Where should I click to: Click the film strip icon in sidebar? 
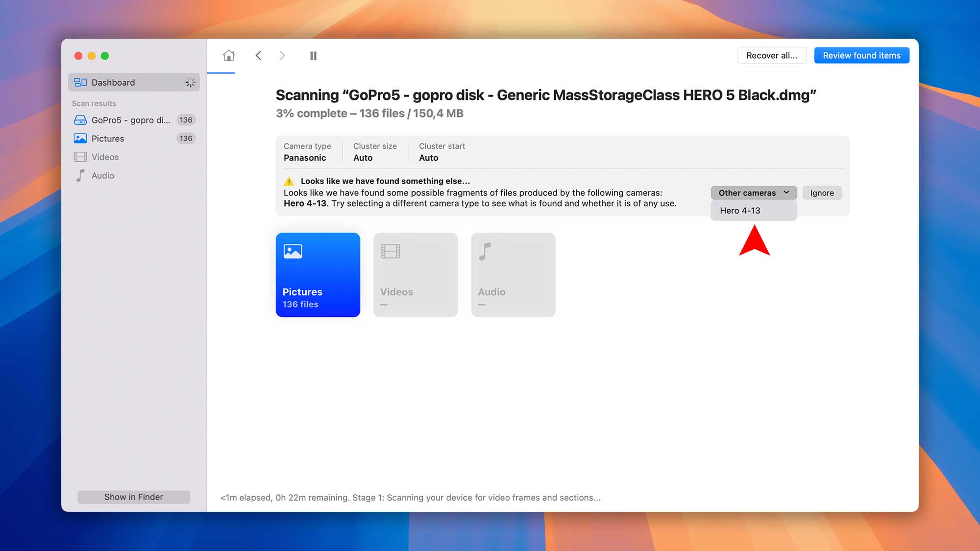pos(80,157)
